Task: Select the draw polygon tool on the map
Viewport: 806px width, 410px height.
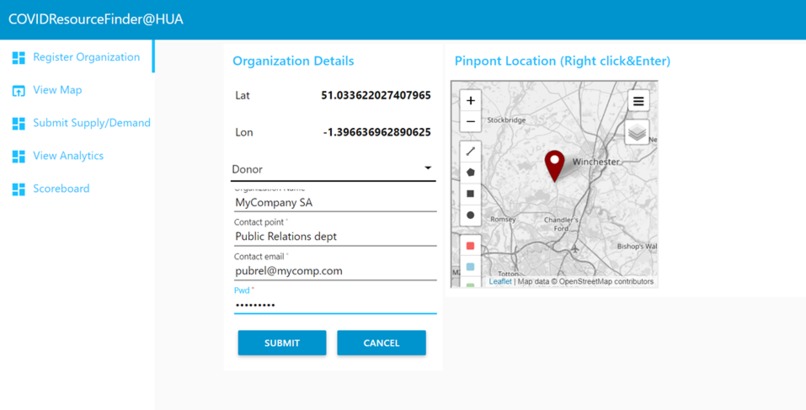Action: click(x=470, y=173)
